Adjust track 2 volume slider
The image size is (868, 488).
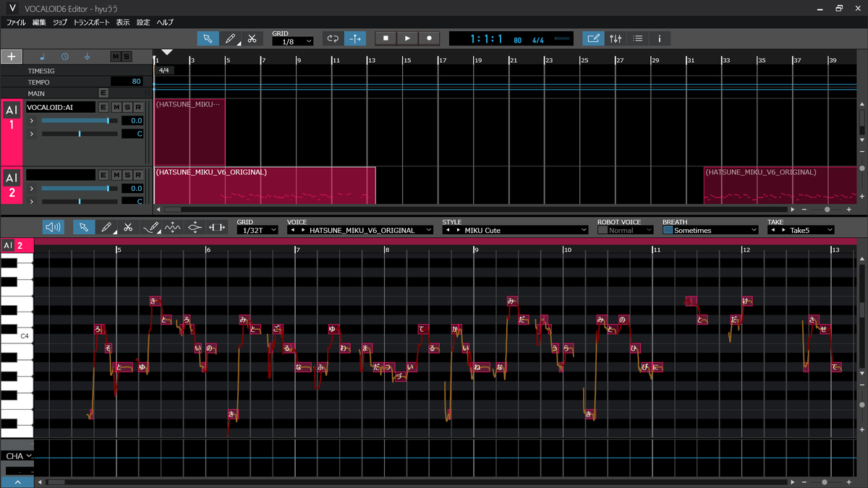79,189
